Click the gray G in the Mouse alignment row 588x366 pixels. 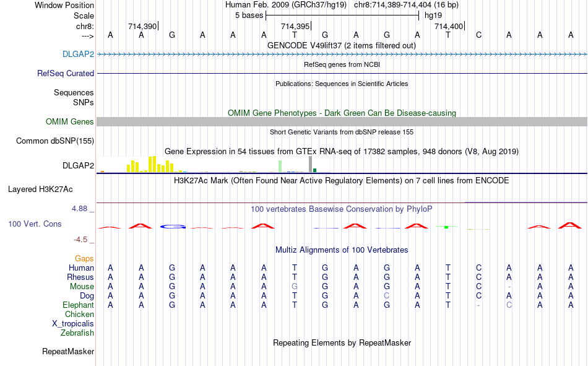(295, 286)
